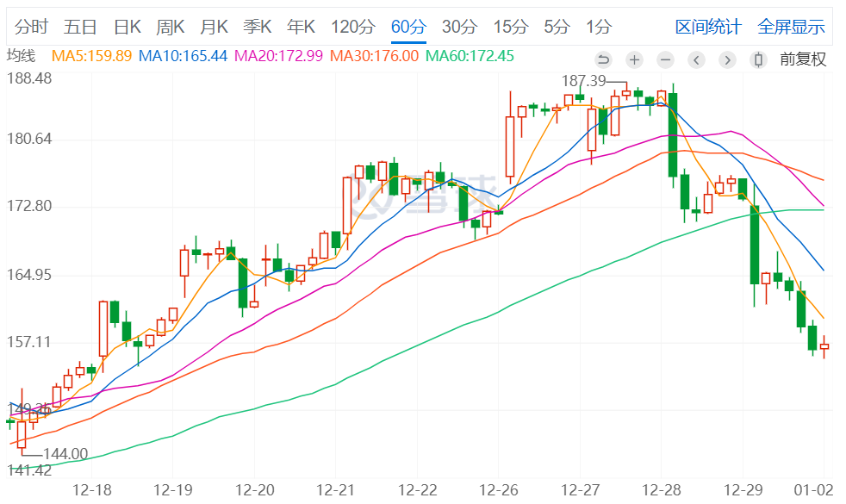The image size is (846, 504).
Task: Select the 日K period tab
Action: coord(128,27)
